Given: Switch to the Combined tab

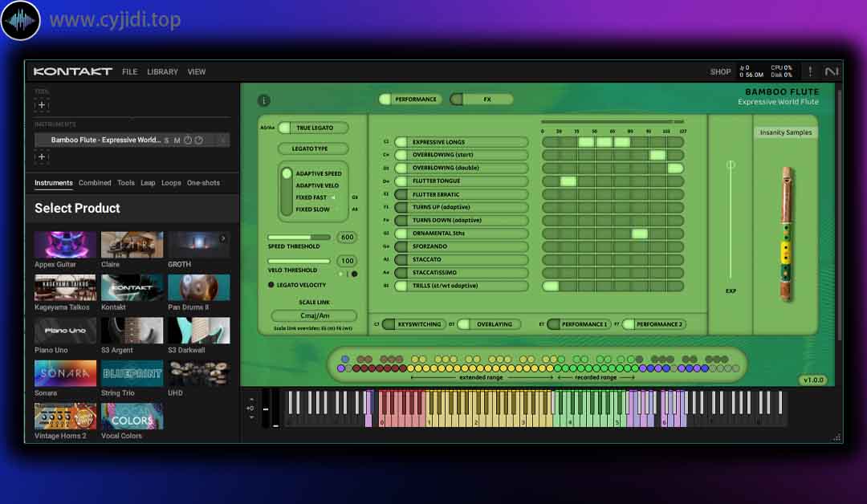Looking at the screenshot, I should click(95, 183).
